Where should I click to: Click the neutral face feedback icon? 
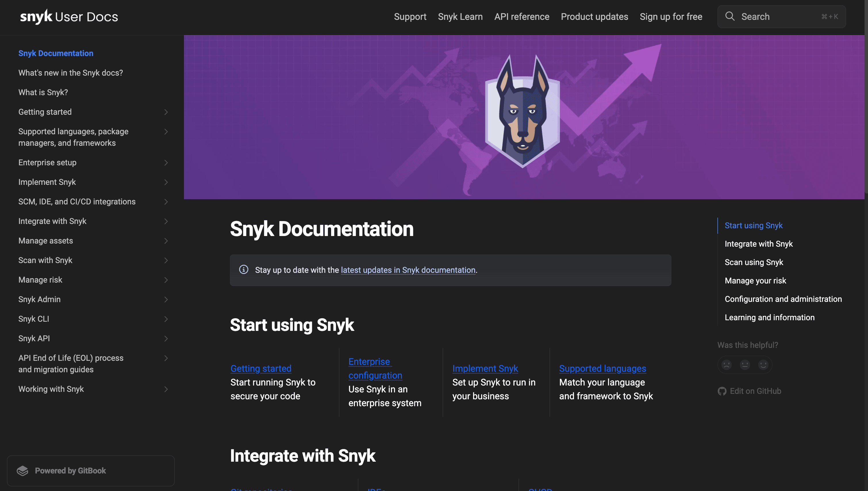tap(745, 365)
